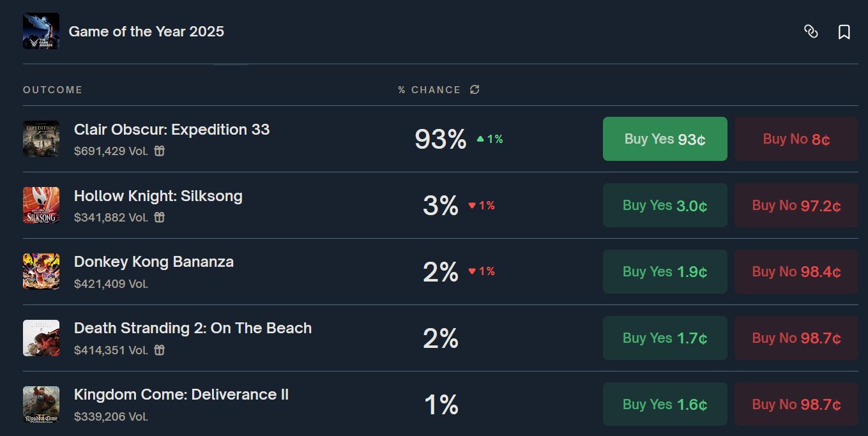Click the gift icon under Hollow Knight: Silksong
The height and width of the screenshot is (436, 868).
click(x=160, y=218)
